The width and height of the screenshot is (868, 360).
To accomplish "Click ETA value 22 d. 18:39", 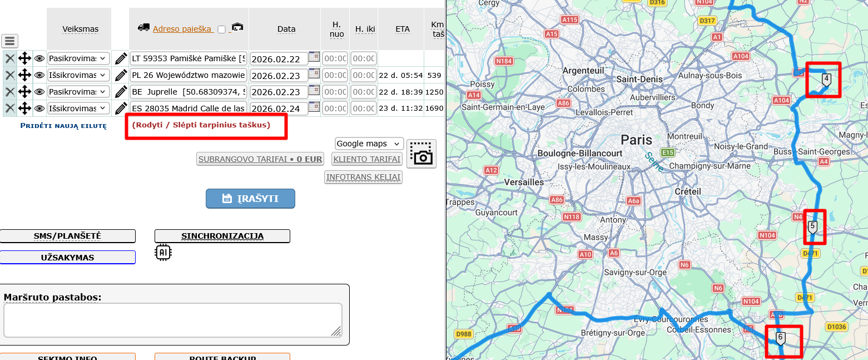I will tap(401, 92).
